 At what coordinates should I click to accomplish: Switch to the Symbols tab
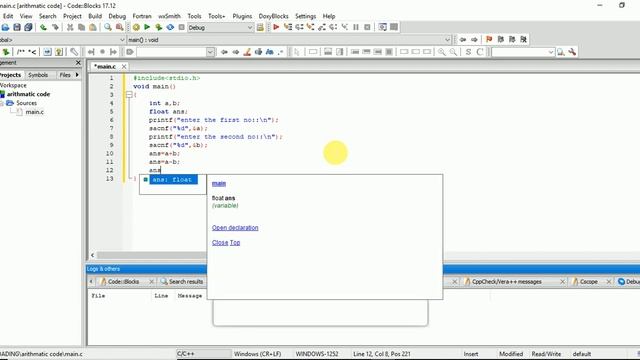(38, 75)
